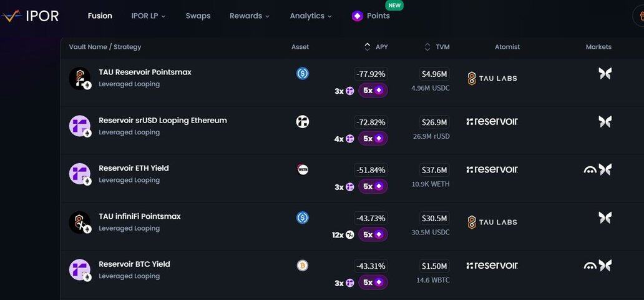
Task: Sort the table by APY
Action: (376, 47)
